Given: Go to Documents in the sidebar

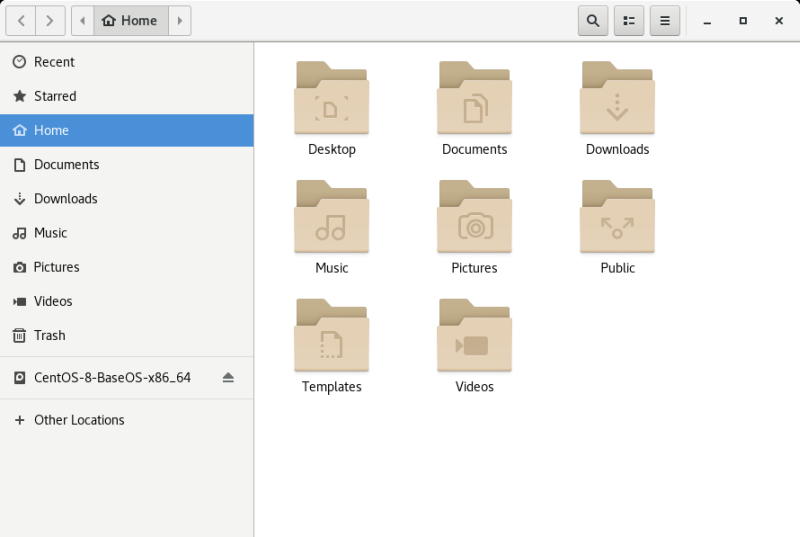Looking at the screenshot, I should click(127, 164).
